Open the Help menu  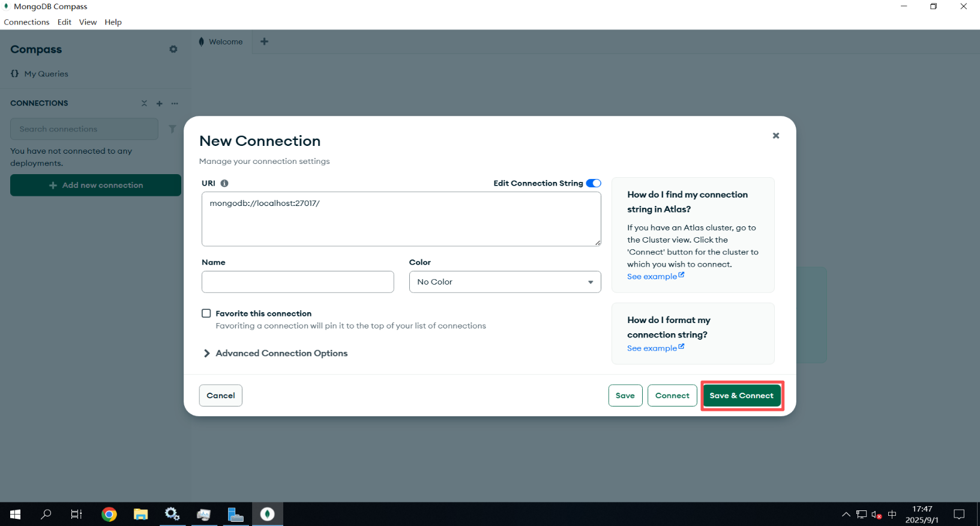[113, 22]
